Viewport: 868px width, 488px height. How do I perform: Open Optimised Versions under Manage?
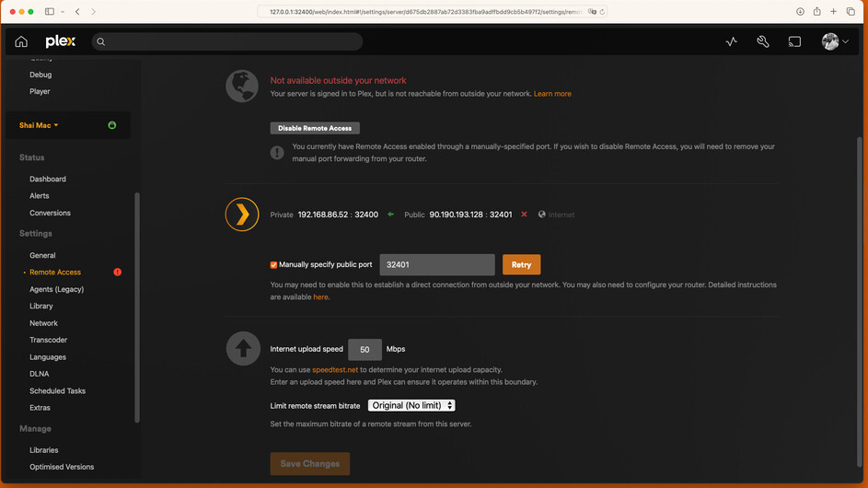coord(62,467)
